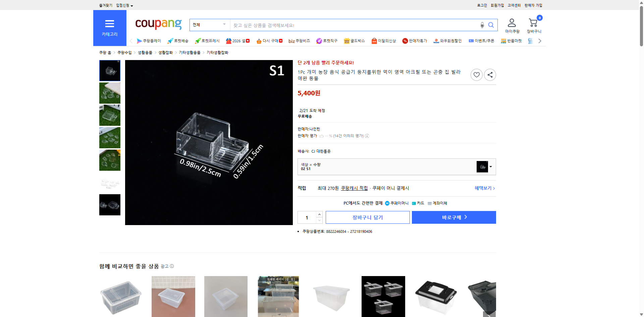This screenshot has height=317, width=644.
Task: Open 마이쿠팡 account icon
Action: [x=512, y=22]
